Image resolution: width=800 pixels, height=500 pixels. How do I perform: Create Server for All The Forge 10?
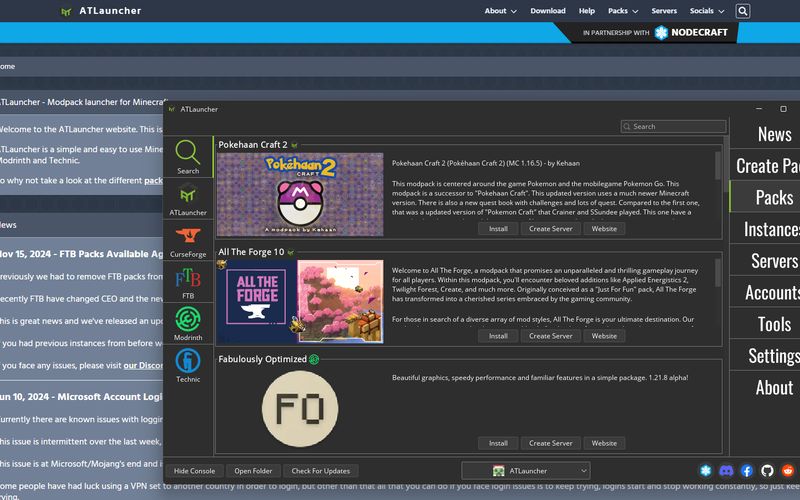click(x=551, y=336)
